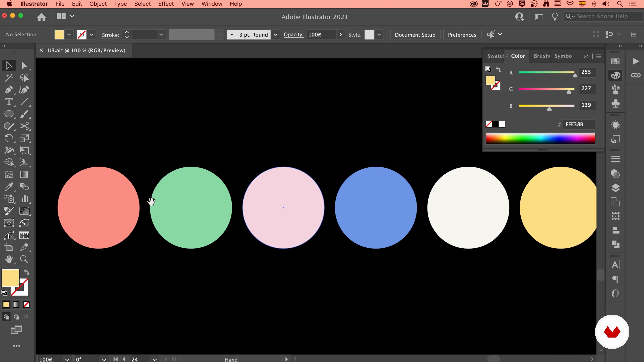Enable Draw Normal mode
Screen dimensions: 644x362
coord(6,317)
